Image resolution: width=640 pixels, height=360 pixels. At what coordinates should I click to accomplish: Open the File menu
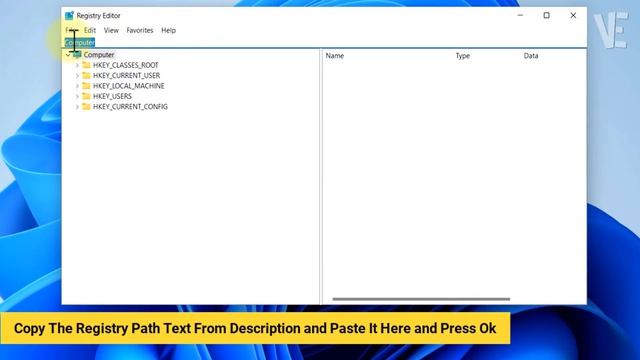71,30
